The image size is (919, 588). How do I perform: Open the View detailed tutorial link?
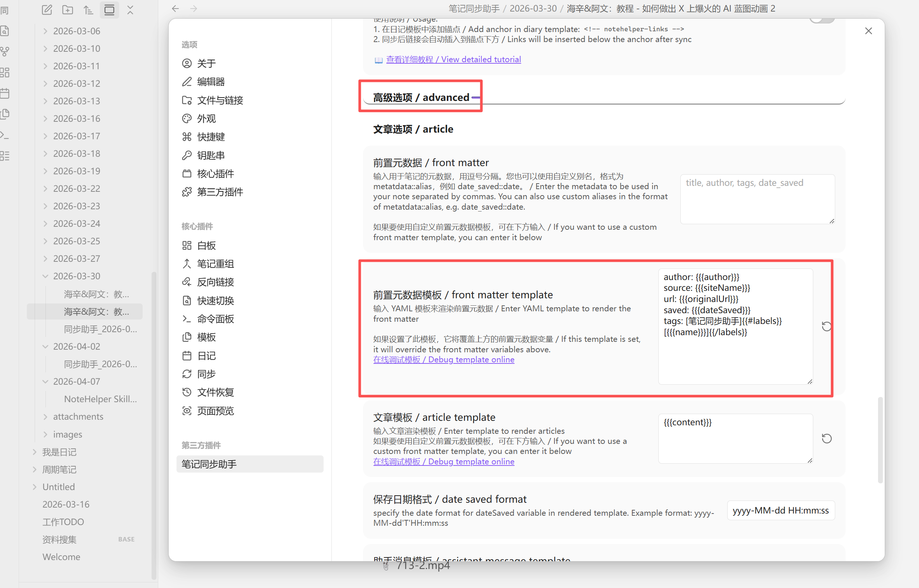(x=453, y=59)
